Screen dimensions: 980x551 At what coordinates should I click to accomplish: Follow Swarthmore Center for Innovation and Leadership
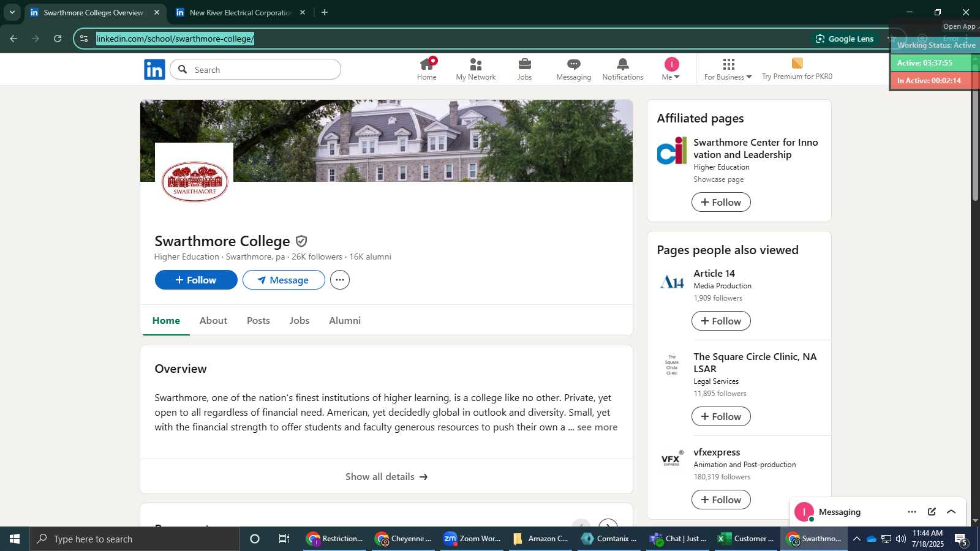coord(721,202)
